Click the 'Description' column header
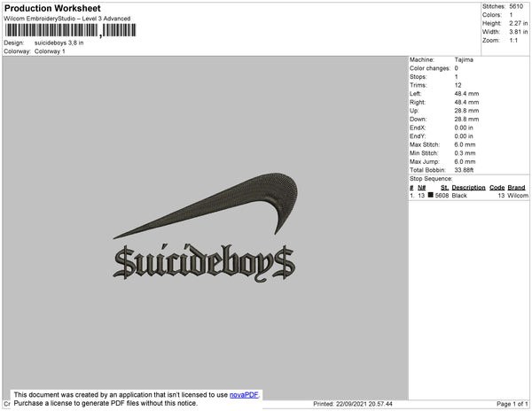 coord(468,188)
